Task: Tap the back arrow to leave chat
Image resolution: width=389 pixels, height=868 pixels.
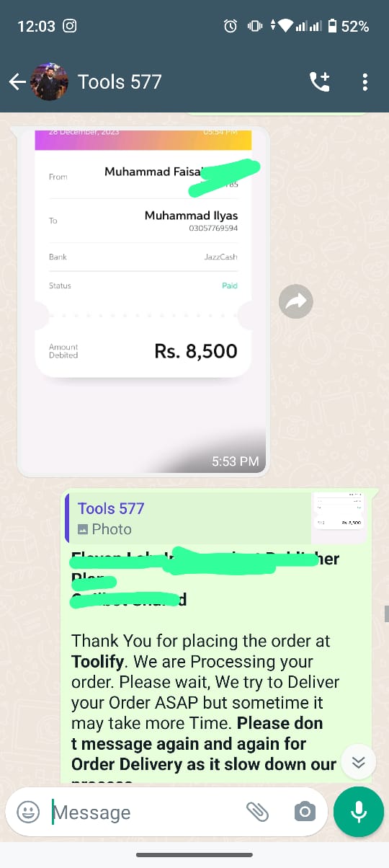Action: point(17,82)
